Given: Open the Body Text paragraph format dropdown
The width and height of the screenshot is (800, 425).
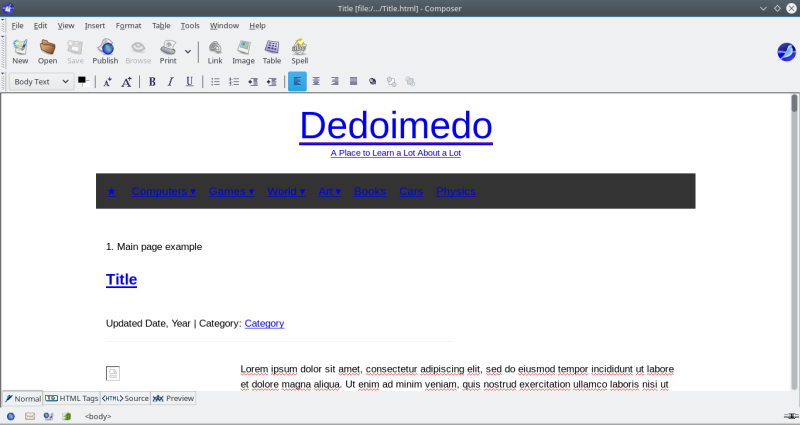Looking at the screenshot, I should pyautogui.click(x=40, y=82).
